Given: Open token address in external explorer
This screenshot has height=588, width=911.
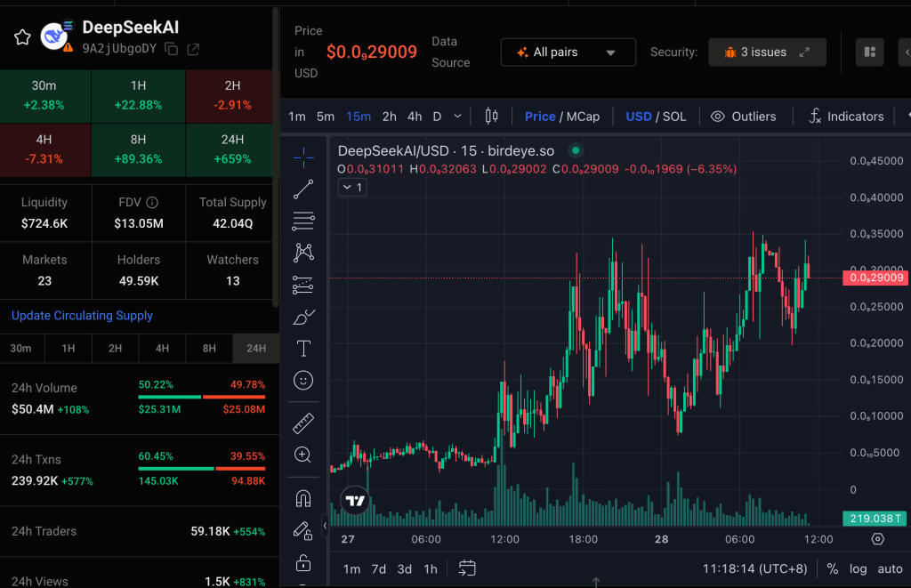Looking at the screenshot, I should point(193,50).
